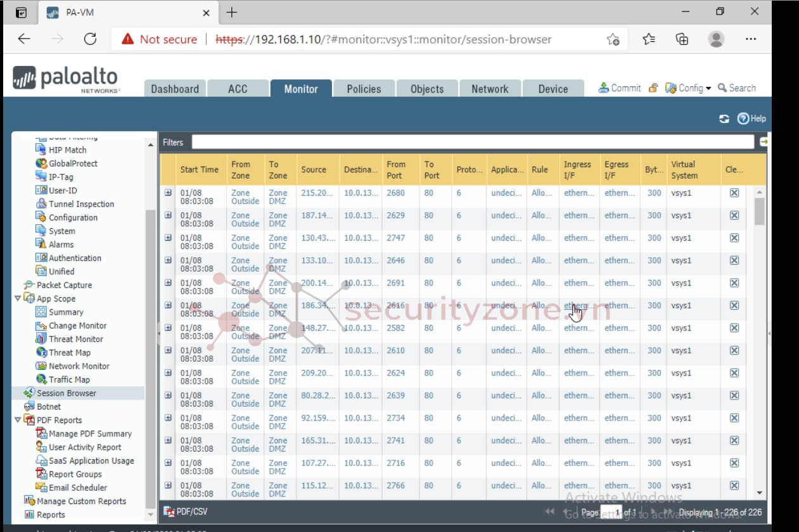Collapse the PDF Reports tree node
The width and height of the screenshot is (799, 532).
[x=18, y=420]
